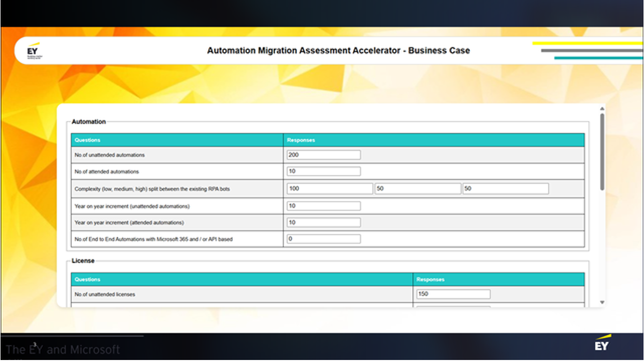The height and width of the screenshot is (362, 644).
Task: Click the No of unattended licenses field
Action: pyautogui.click(x=453, y=294)
